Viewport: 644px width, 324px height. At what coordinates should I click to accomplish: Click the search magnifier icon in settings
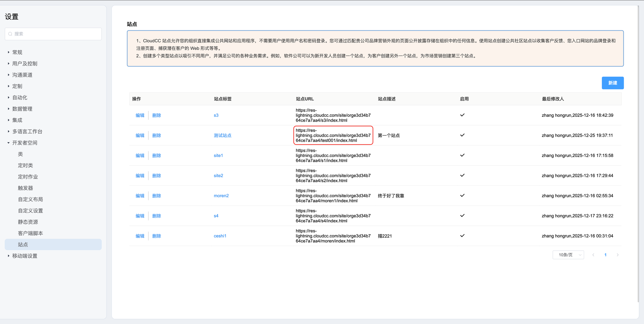pos(10,34)
